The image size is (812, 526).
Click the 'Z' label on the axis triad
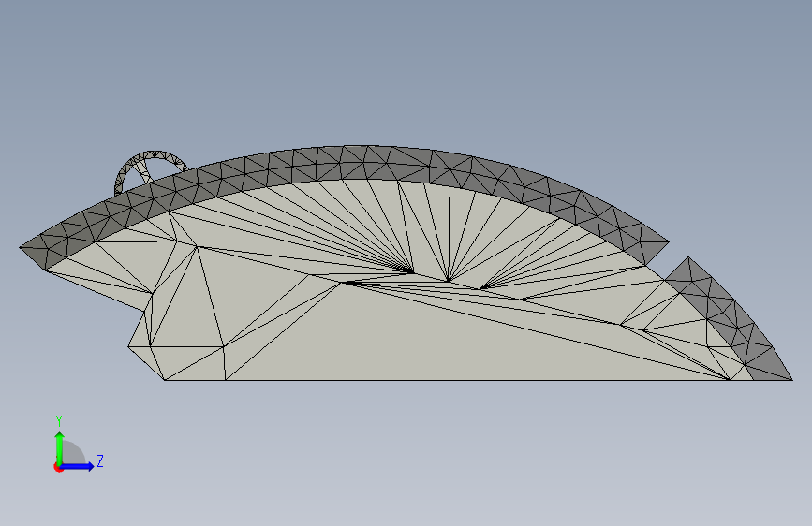pyautogui.click(x=100, y=460)
